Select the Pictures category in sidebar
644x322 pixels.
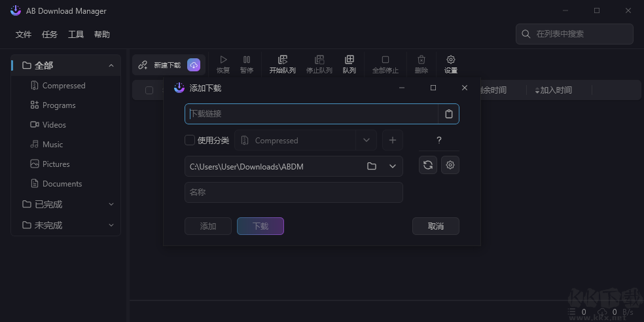coord(65,164)
